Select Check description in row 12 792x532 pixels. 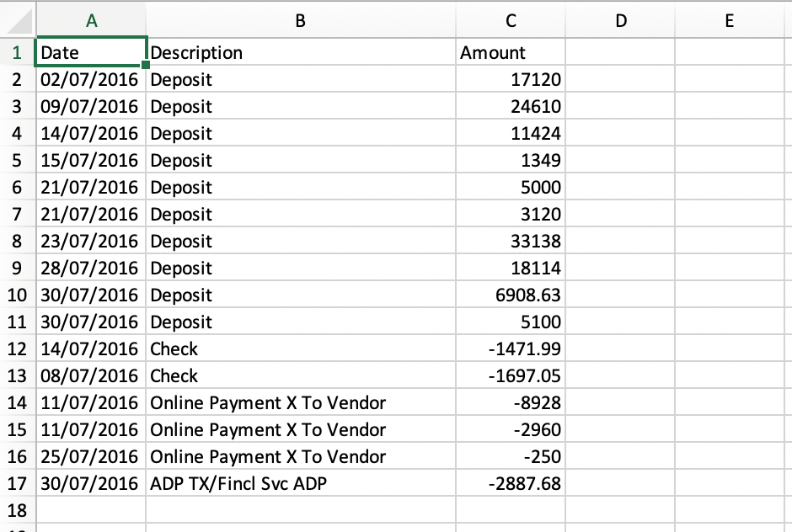pyautogui.click(x=301, y=348)
